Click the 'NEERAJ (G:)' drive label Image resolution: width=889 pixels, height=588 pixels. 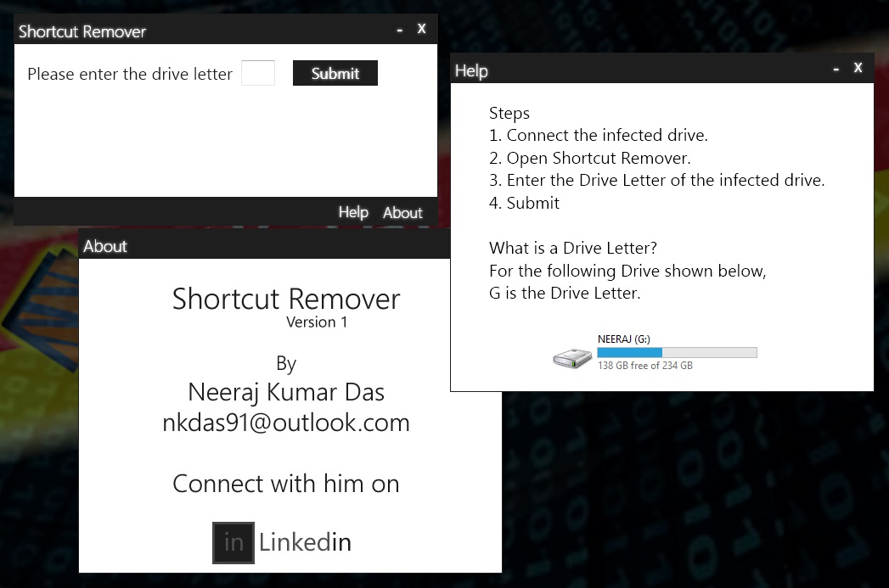pyautogui.click(x=624, y=339)
